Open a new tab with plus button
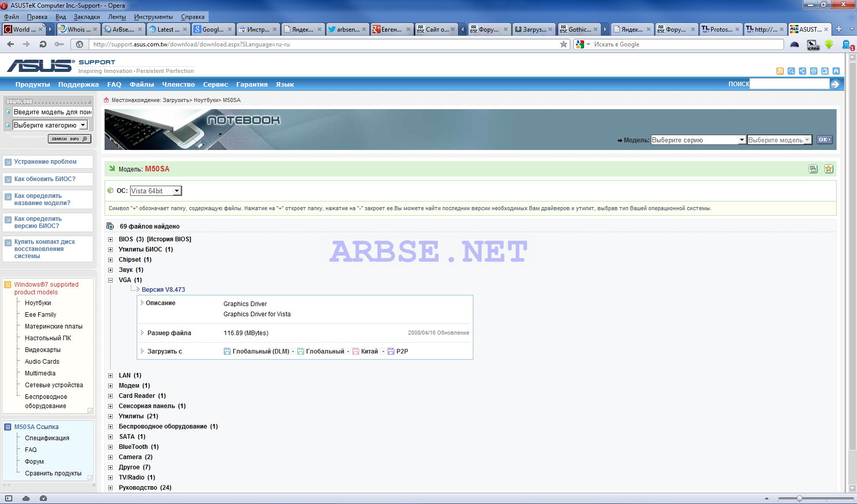Screen dimensions: 857x504 pyautogui.click(x=839, y=29)
